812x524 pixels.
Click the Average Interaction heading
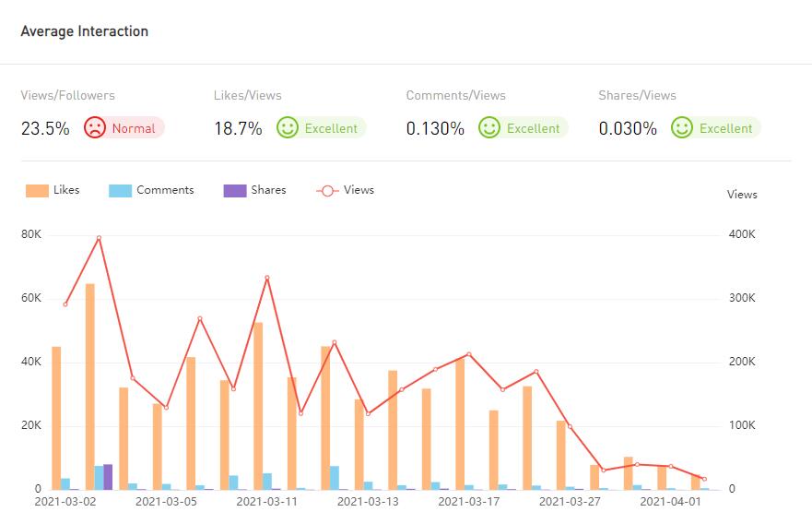coord(84,31)
